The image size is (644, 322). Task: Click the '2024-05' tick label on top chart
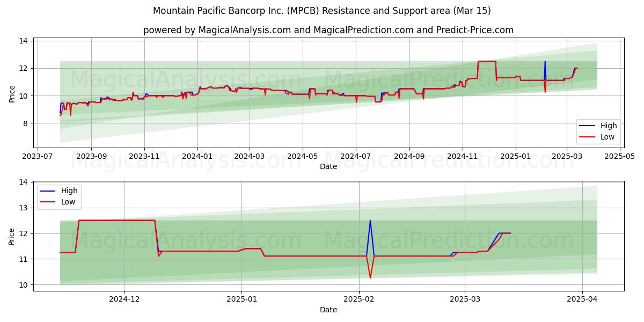[303, 156]
